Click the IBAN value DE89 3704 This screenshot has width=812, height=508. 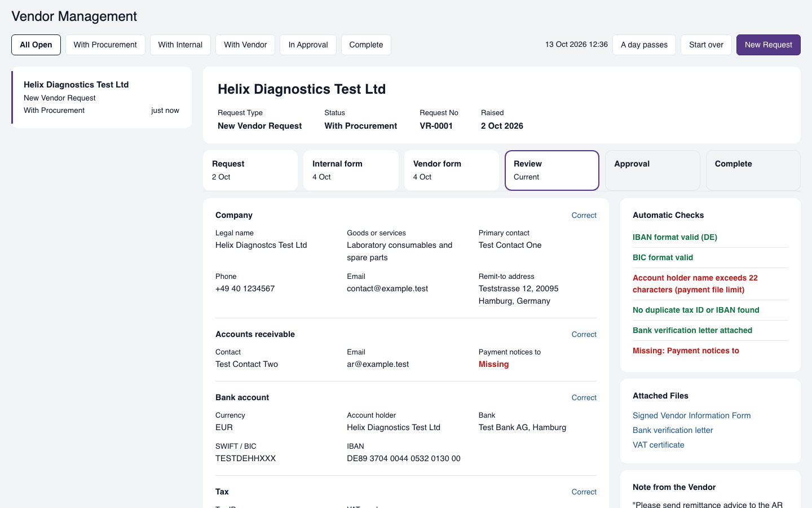click(404, 458)
